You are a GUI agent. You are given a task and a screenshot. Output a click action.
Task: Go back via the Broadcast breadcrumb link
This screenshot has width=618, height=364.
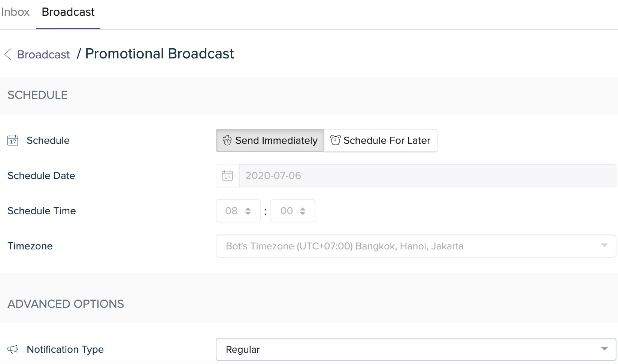tap(43, 55)
